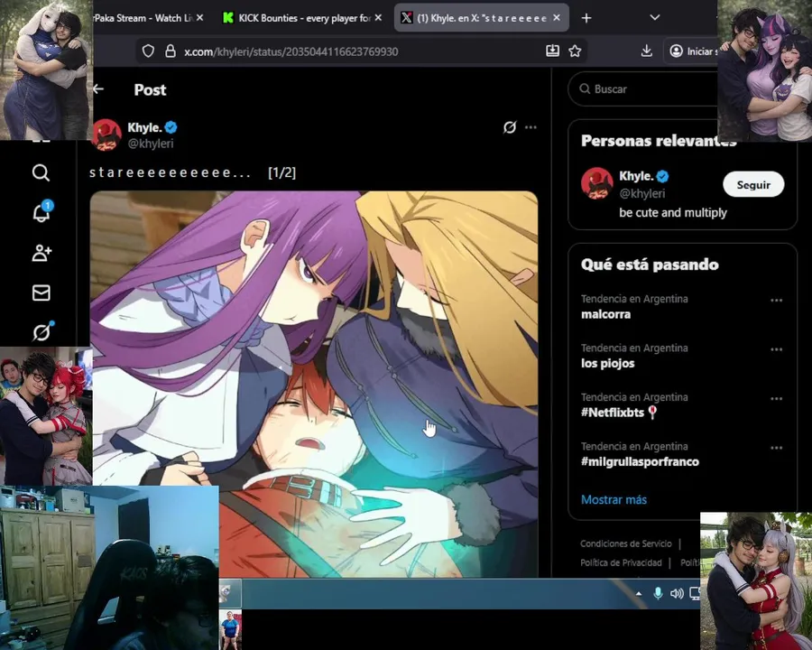Image resolution: width=812 pixels, height=650 pixels.
Task: Open the X search sidebar icon
Action: coord(41,172)
